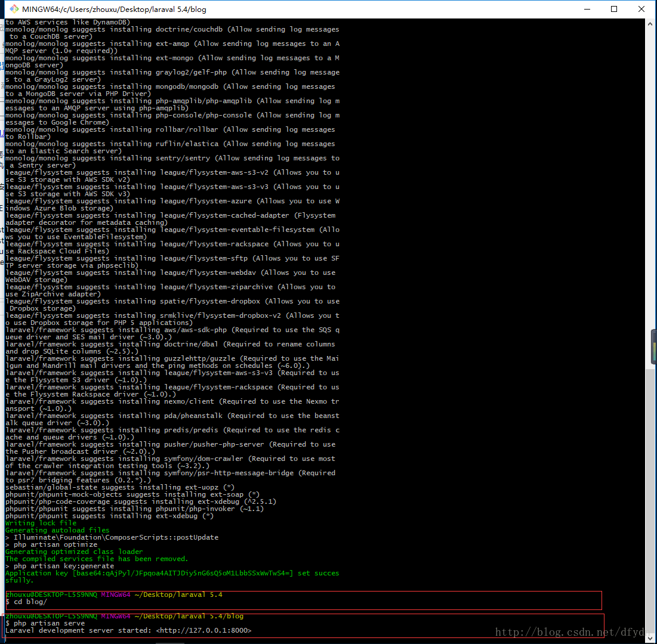
Task: Click the MINGW64 Git Bash title icon
Action: coord(14,9)
